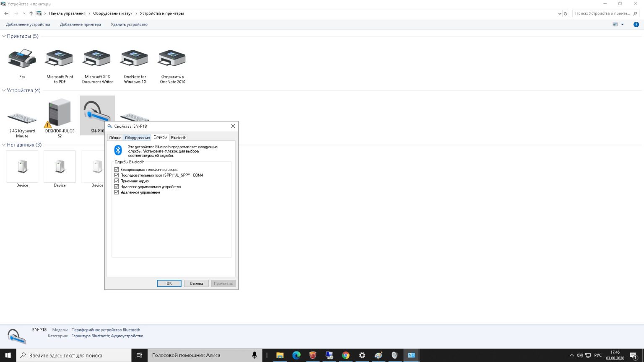
Task: Switch to the Bluetooth tab
Action: point(179,137)
